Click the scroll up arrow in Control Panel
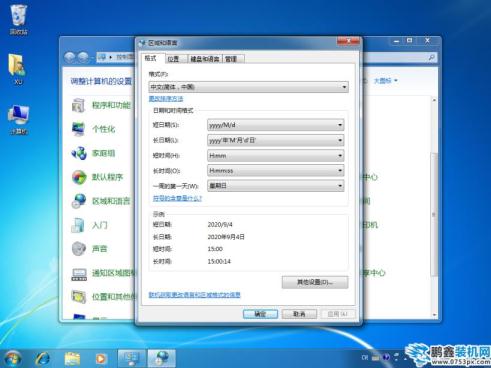Screen dimensions: 491x368 (434, 100)
